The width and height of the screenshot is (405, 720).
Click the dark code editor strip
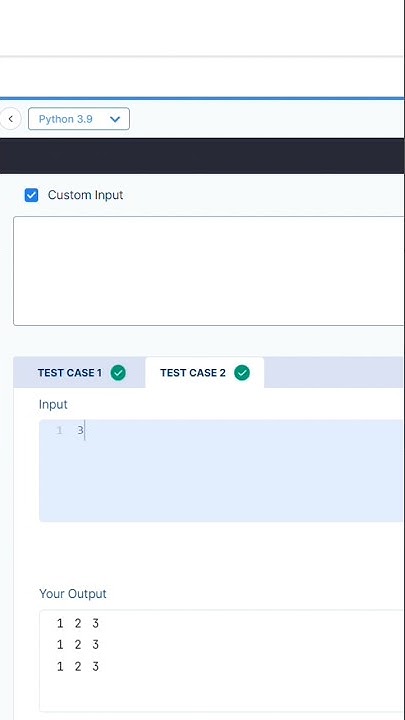[202, 156]
